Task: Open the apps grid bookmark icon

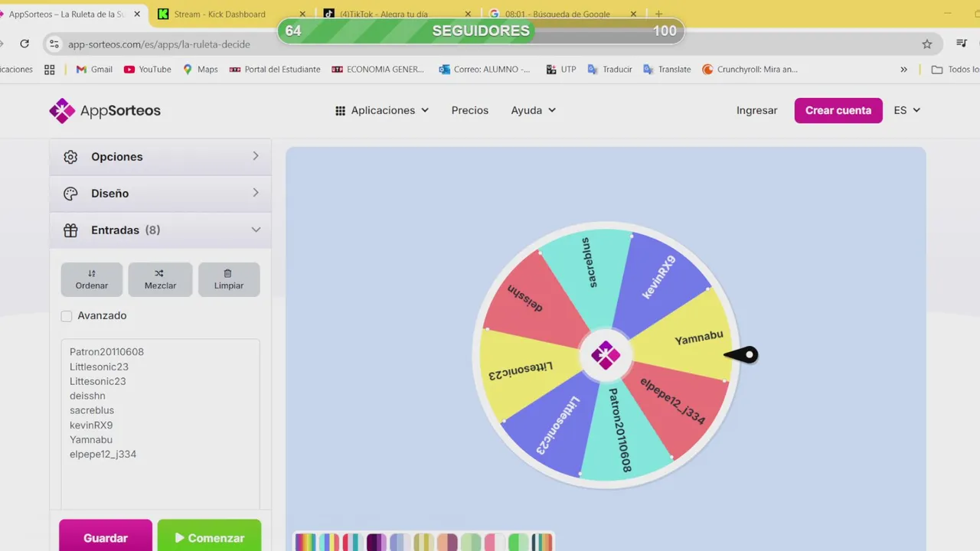Action: 50,69
